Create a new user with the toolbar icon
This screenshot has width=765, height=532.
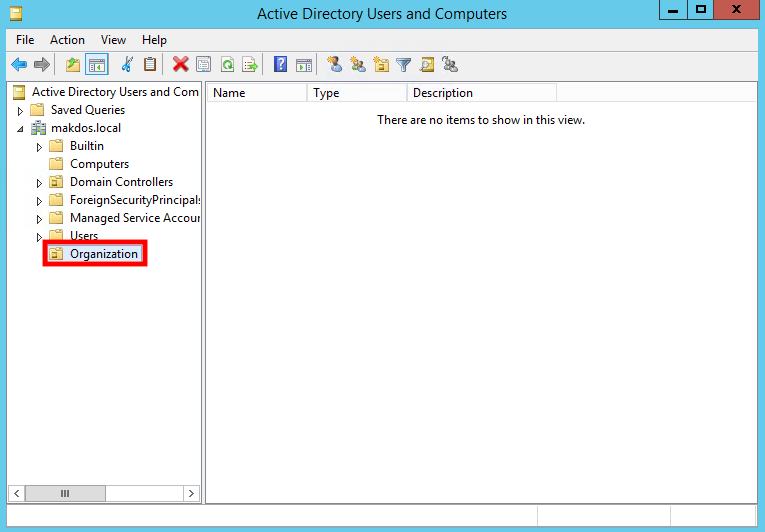pos(334,64)
